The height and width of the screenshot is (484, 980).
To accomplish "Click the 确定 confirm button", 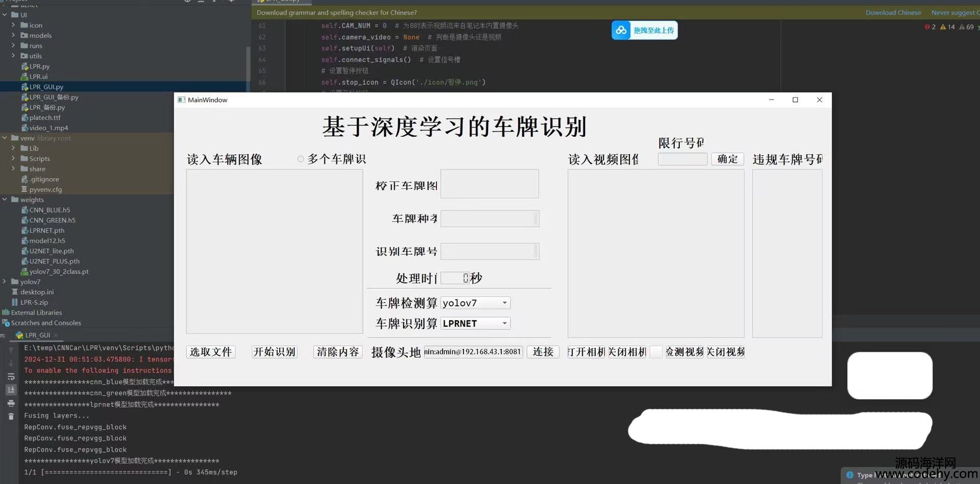I will pos(727,159).
